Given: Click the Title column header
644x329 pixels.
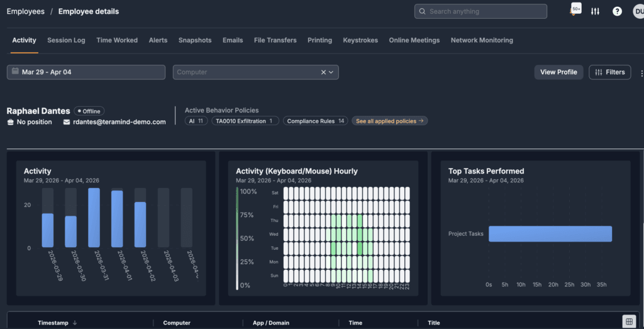Looking at the screenshot, I should [434, 323].
